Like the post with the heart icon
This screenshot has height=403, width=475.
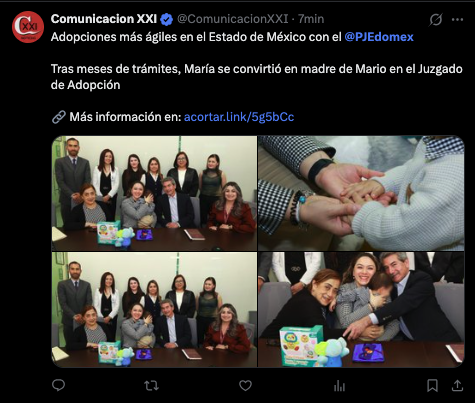[245, 386]
